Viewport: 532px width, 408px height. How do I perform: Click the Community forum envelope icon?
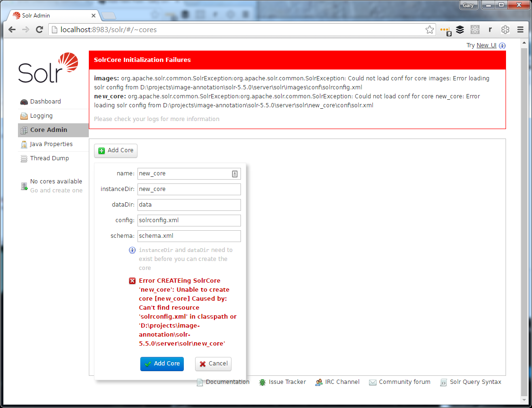(x=373, y=382)
